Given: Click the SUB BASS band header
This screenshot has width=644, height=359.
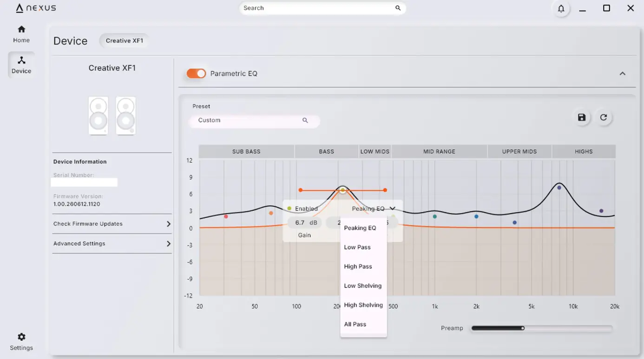Looking at the screenshot, I should [246, 151].
